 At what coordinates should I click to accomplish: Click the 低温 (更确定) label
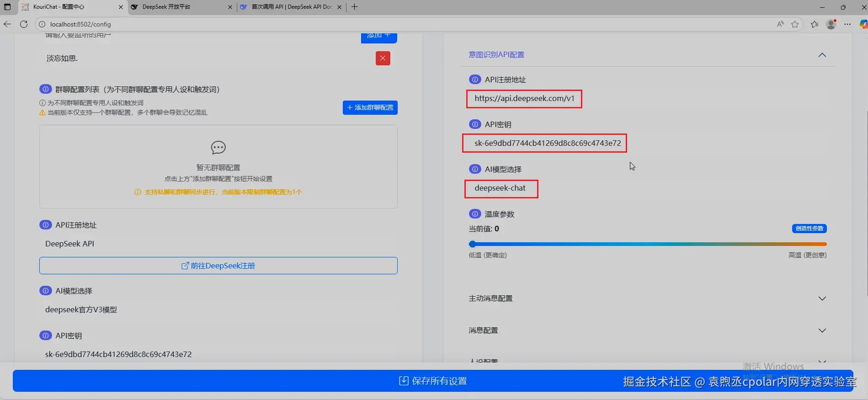click(488, 255)
